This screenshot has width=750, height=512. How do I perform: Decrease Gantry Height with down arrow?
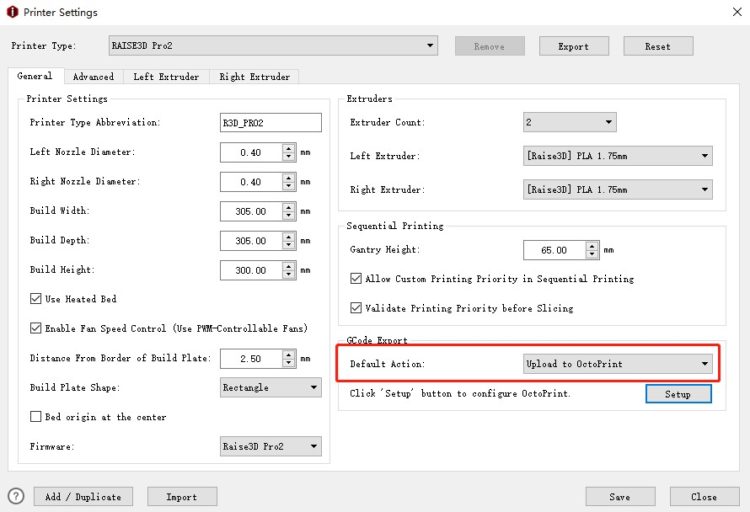(592, 255)
